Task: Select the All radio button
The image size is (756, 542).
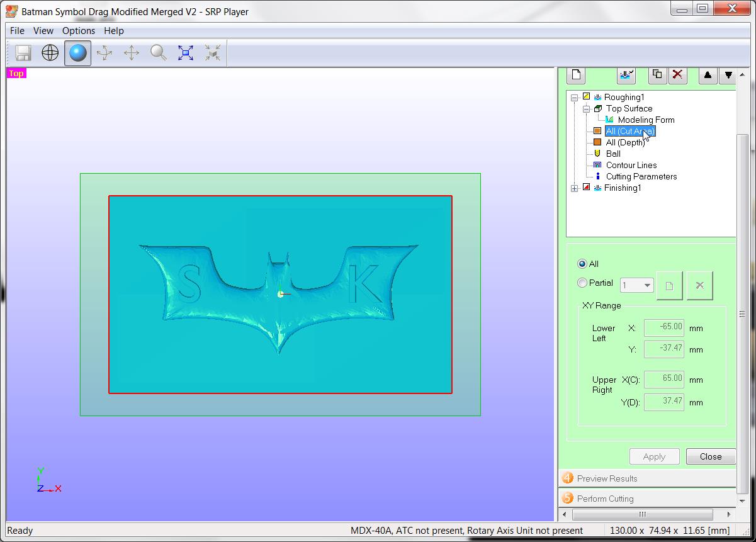Action: click(582, 264)
